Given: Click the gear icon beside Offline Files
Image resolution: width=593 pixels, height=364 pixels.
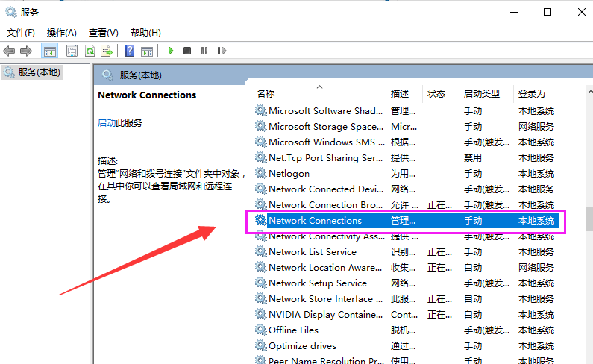Looking at the screenshot, I should pyautogui.click(x=260, y=330).
